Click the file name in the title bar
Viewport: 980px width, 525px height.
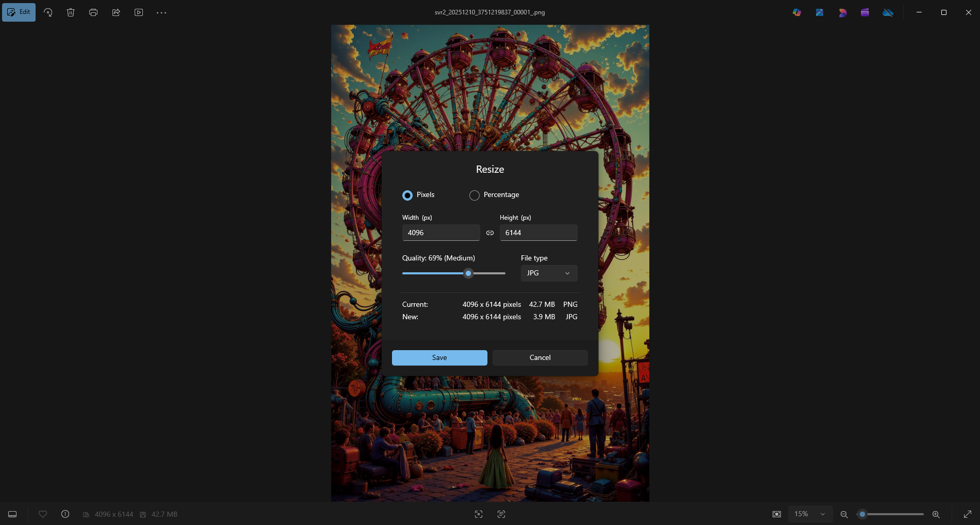click(489, 12)
